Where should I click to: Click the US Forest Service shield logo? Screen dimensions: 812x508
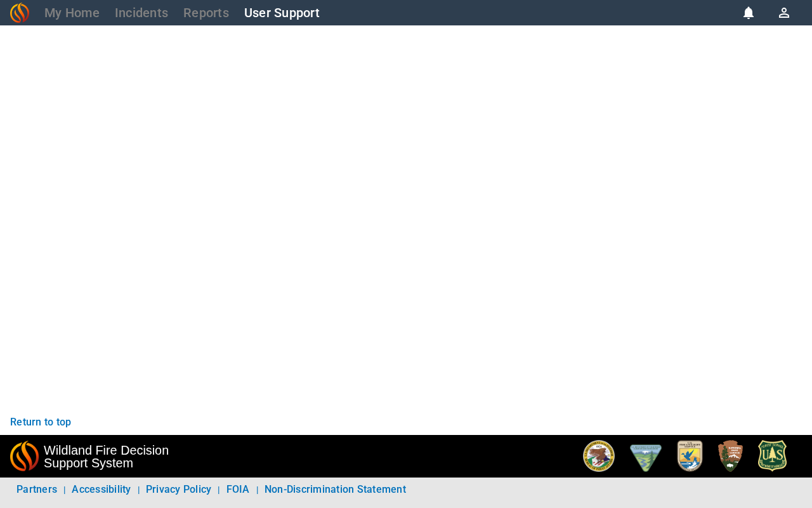click(x=773, y=456)
